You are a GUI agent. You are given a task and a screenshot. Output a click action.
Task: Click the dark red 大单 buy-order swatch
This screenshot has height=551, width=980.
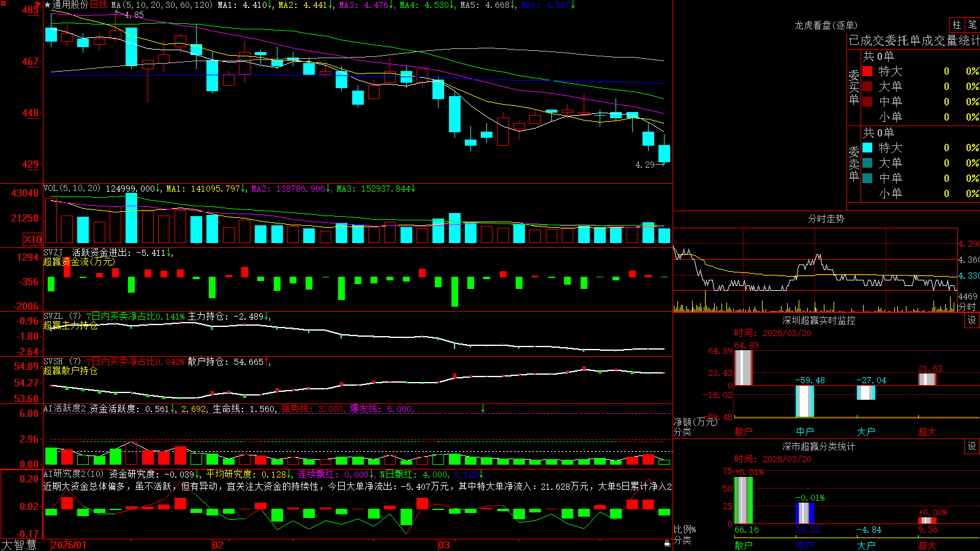tap(867, 86)
